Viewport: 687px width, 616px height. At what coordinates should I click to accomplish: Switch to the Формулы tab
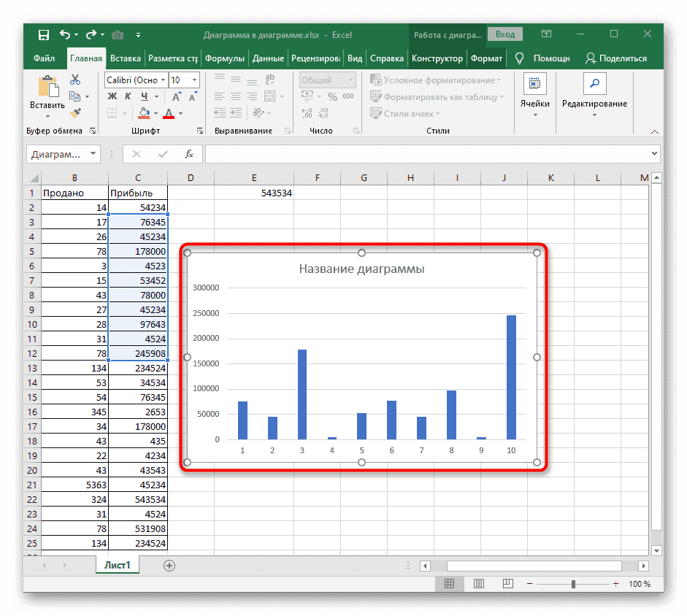(x=224, y=58)
